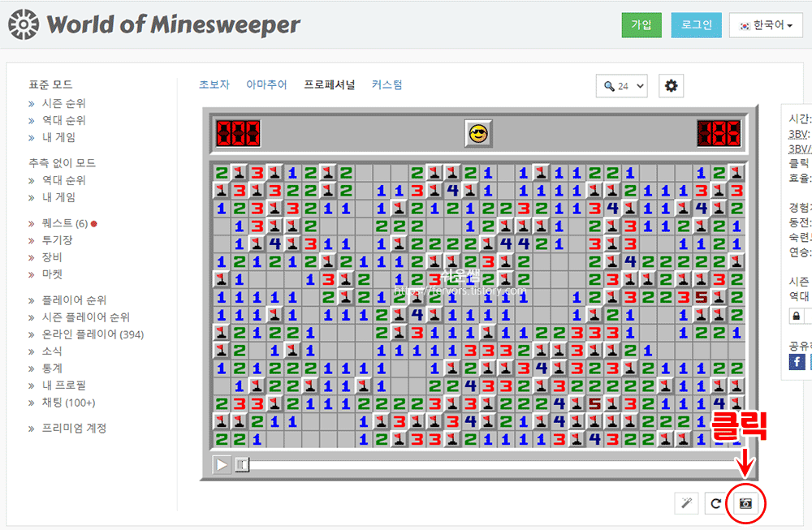Screen dimensions: 812x530
Task: Open the zoom level 24 dropdown
Action: click(622, 86)
